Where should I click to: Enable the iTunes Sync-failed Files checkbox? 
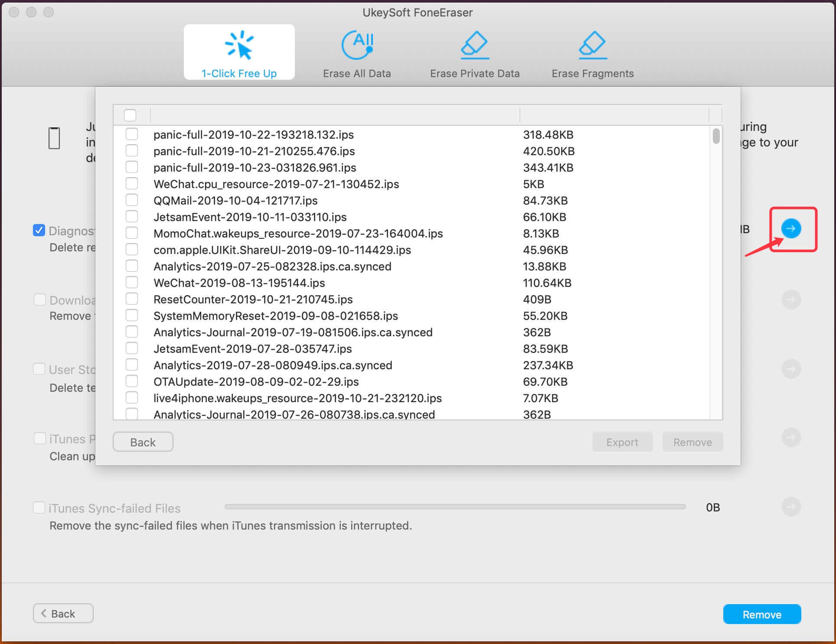click(39, 507)
